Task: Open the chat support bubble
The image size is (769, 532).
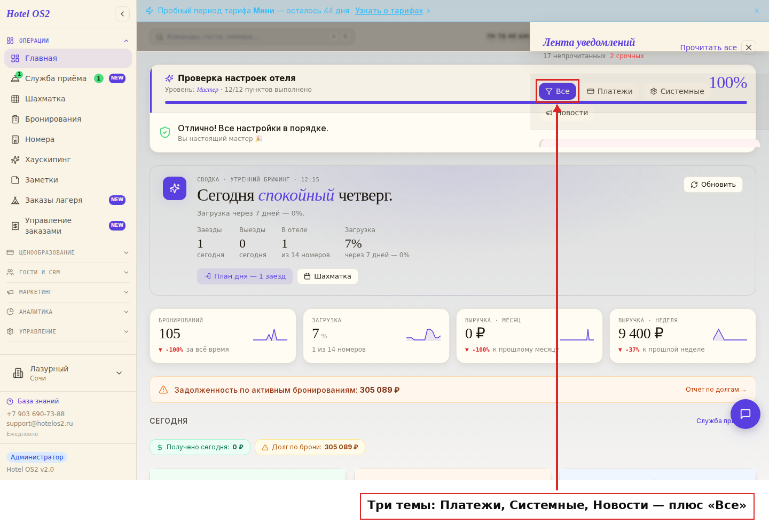Action: 746,414
